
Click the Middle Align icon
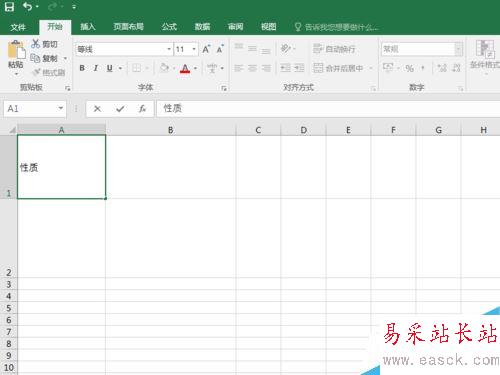pyautogui.click(x=252, y=49)
